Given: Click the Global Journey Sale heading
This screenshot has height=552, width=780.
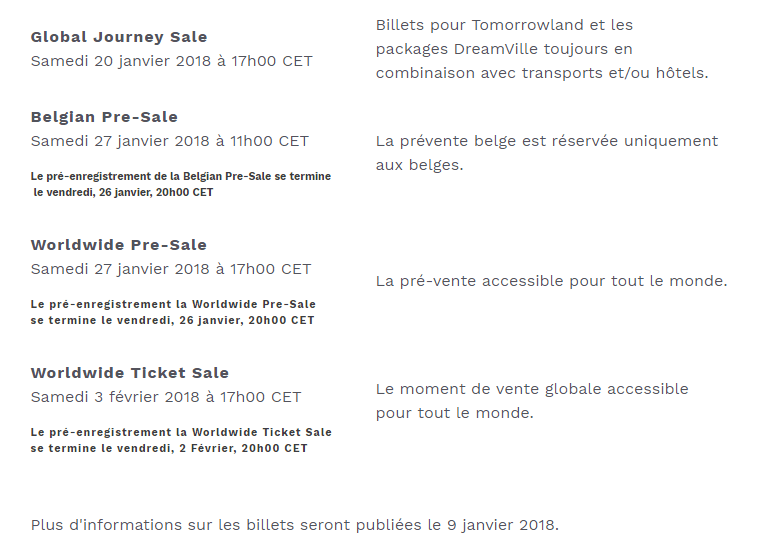Looking at the screenshot, I should [119, 37].
